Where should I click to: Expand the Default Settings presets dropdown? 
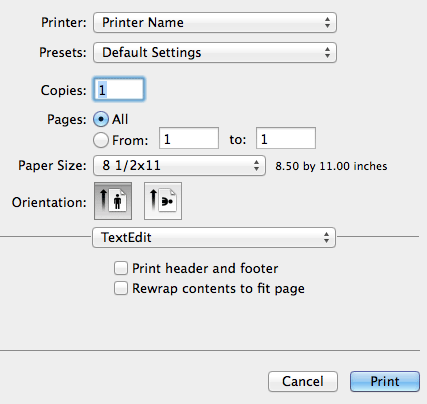point(215,53)
